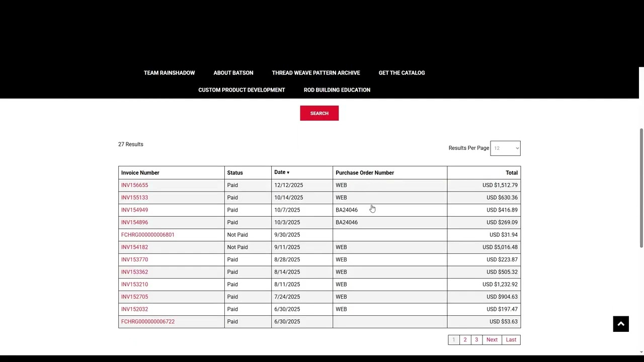The image size is (644, 362).
Task: Click the Next pagination link
Action: [492, 340]
